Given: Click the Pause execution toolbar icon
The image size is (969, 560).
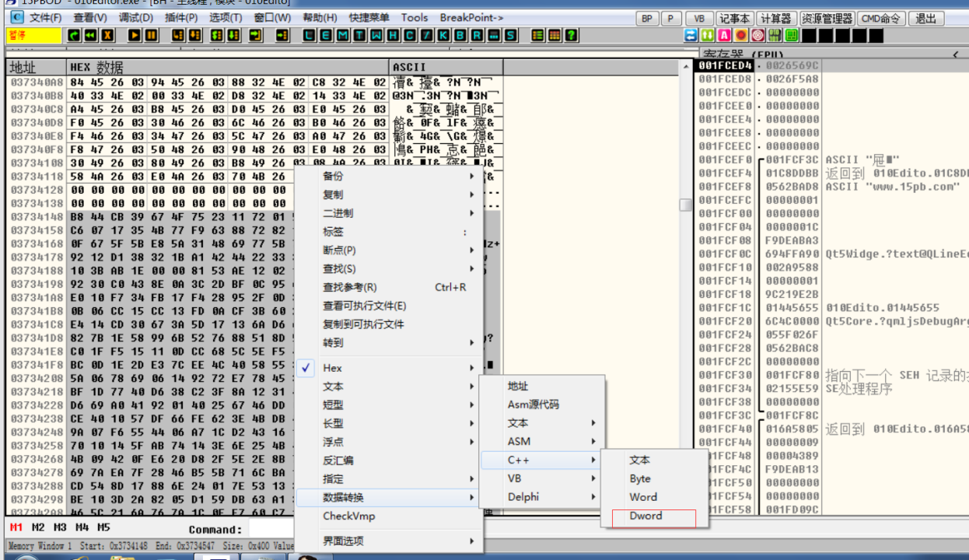Looking at the screenshot, I should (x=151, y=35).
